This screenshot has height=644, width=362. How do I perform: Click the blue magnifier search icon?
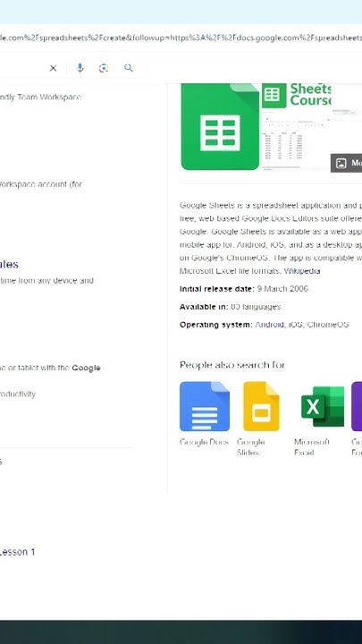click(x=129, y=68)
